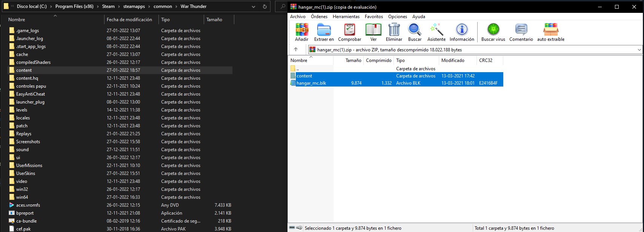
Task: Click steamapps in the breadcrumb
Action: (x=134, y=6)
